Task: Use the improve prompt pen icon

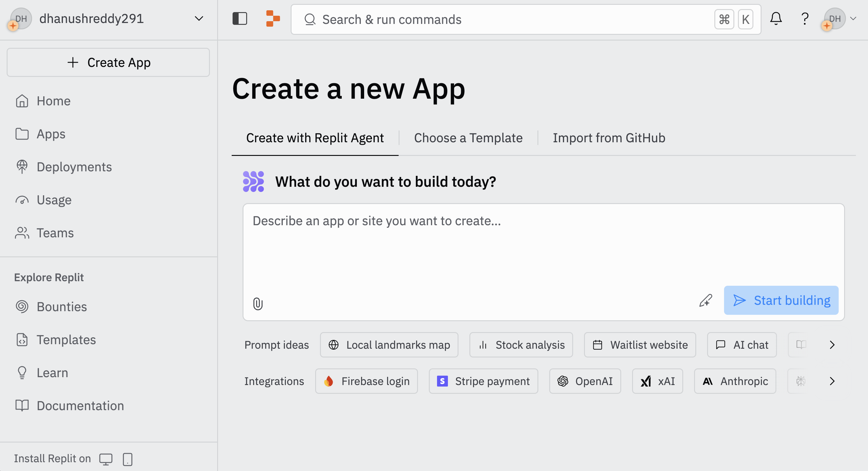Action: [x=705, y=301]
